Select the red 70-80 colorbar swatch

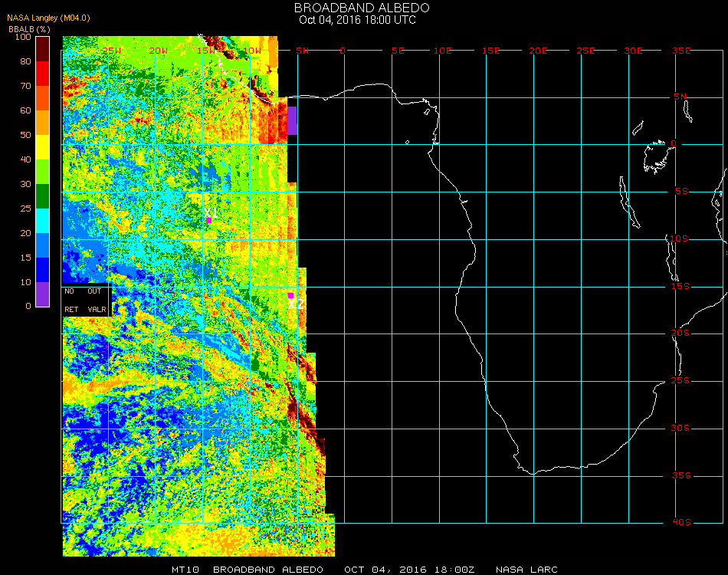click(43, 74)
